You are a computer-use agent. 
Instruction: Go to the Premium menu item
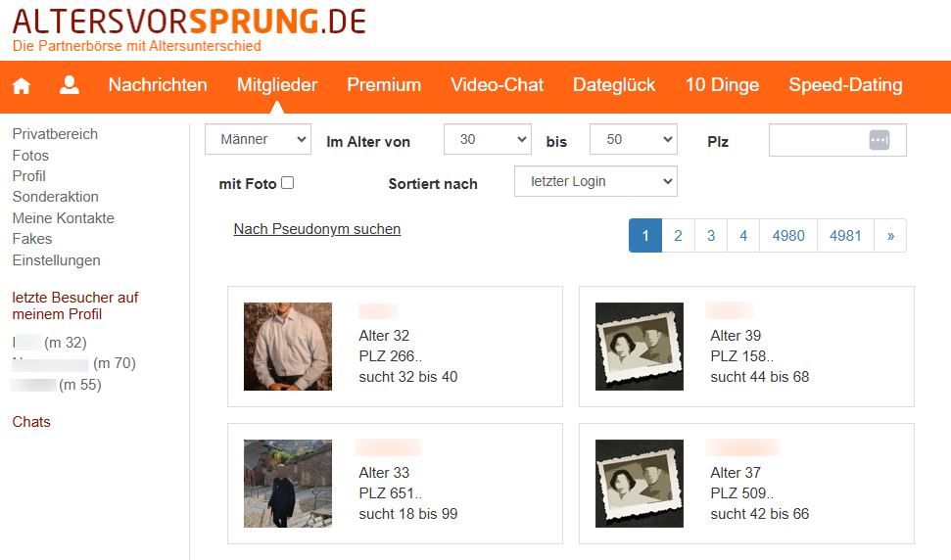tap(384, 85)
